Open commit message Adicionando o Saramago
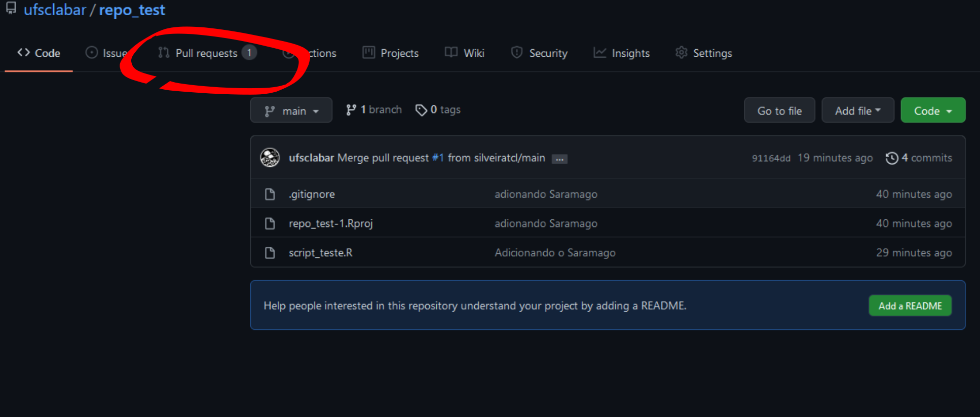 (555, 252)
